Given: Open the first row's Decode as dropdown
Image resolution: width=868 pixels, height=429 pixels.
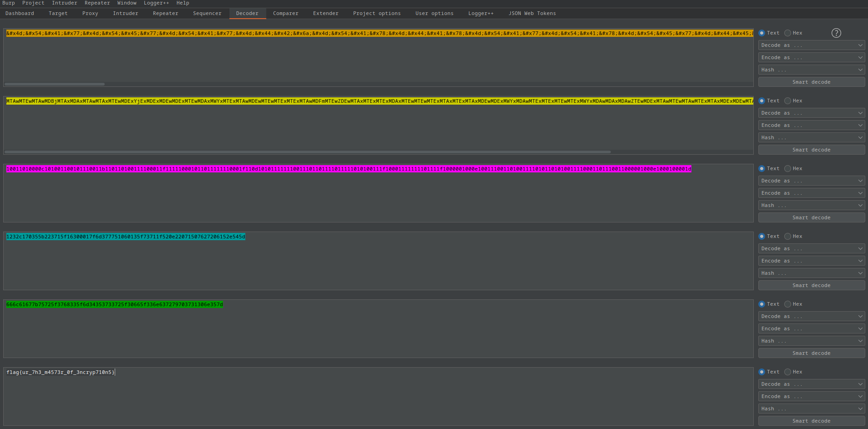Looking at the screenshot, I should [x=811, y=45].
